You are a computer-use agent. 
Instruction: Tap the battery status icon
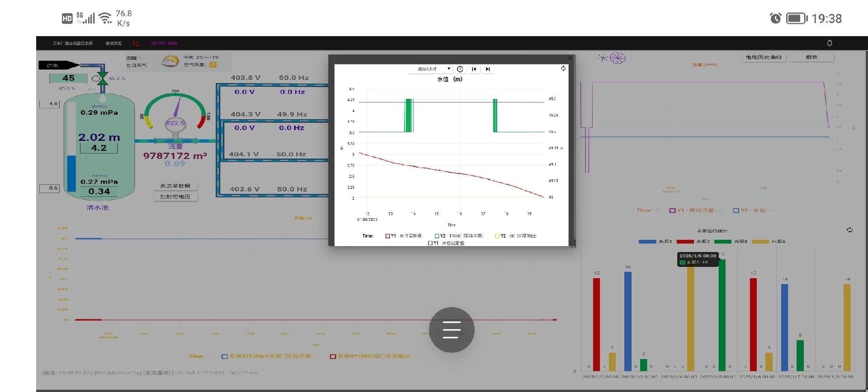point(797,19)
